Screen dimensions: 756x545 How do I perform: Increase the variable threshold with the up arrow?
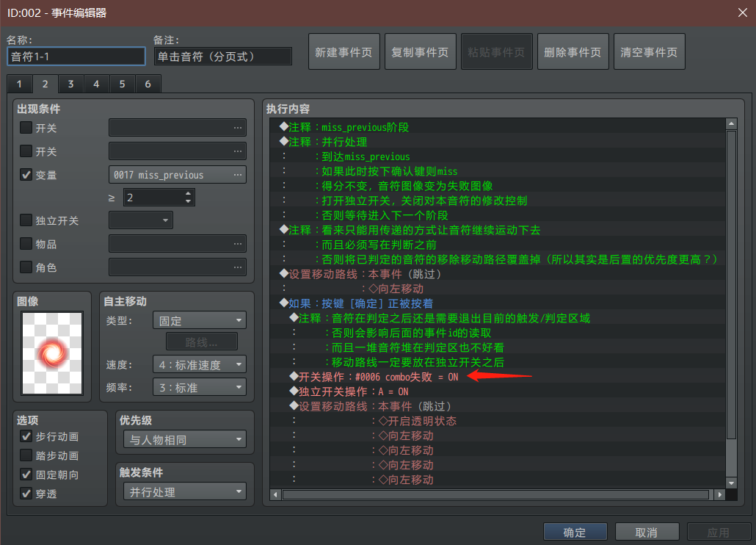point(188,194)
